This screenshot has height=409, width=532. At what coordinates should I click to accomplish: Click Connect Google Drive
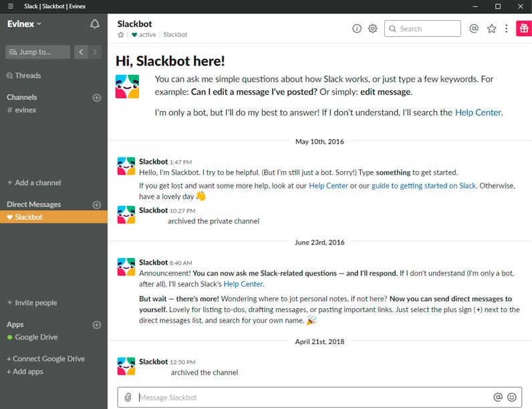pos(46,359)
